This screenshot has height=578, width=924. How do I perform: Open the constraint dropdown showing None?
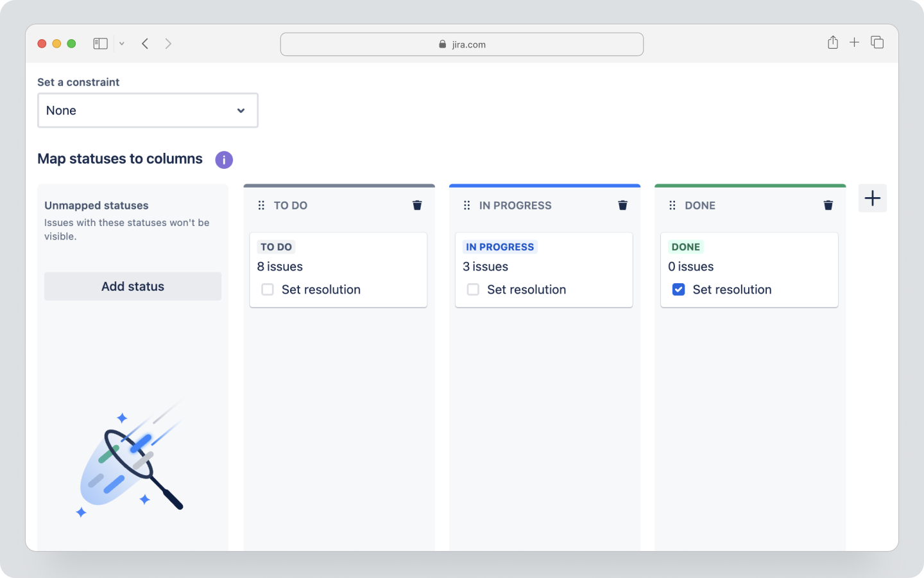(148, 110)
